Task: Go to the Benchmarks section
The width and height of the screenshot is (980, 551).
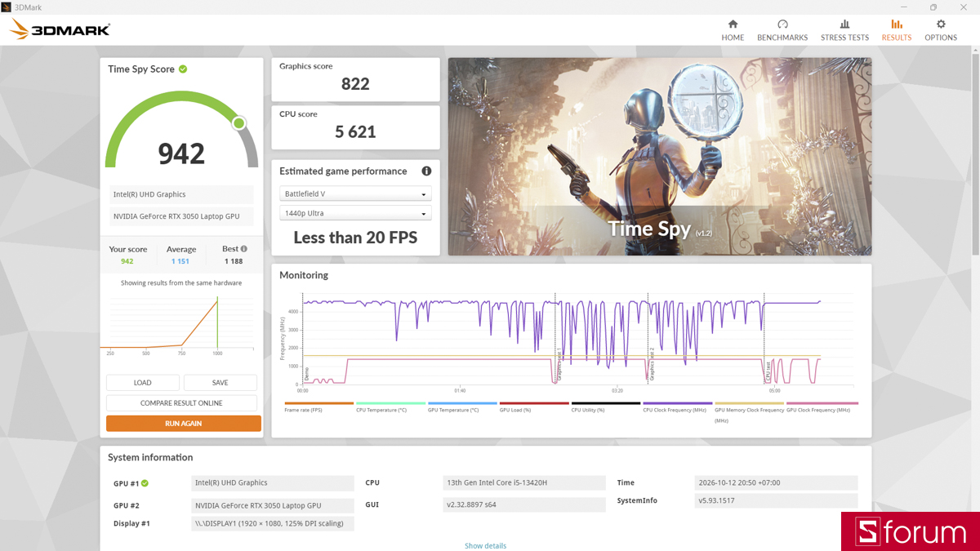Action: [782, 30]
